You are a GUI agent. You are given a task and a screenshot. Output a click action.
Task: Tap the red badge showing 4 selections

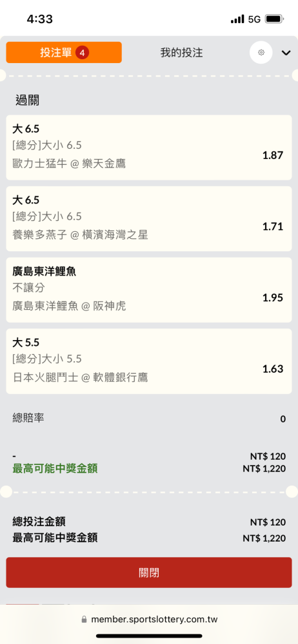click(83, 53)
